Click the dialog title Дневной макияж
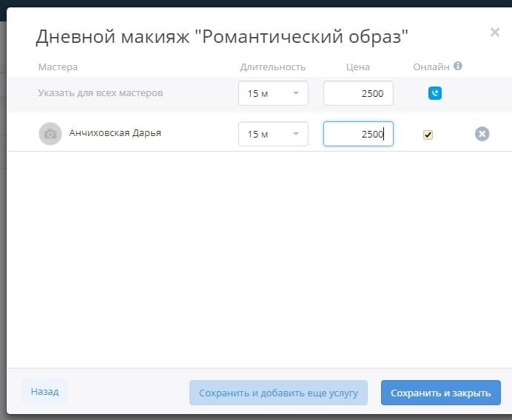512x420 pixels. (222, 36)
